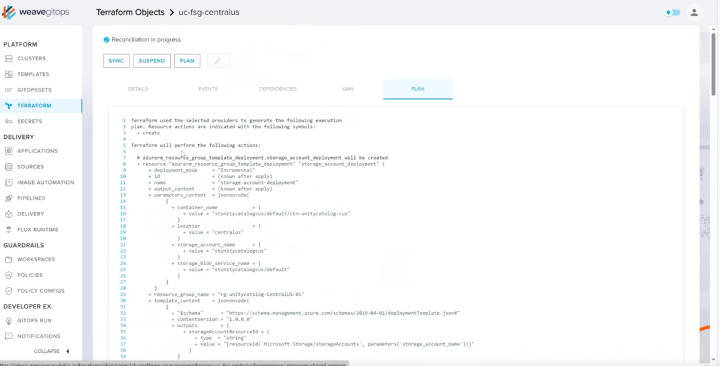Open Clusters menu label
The height and width of the screenshot is (366, 720).
tap(32, 59)
